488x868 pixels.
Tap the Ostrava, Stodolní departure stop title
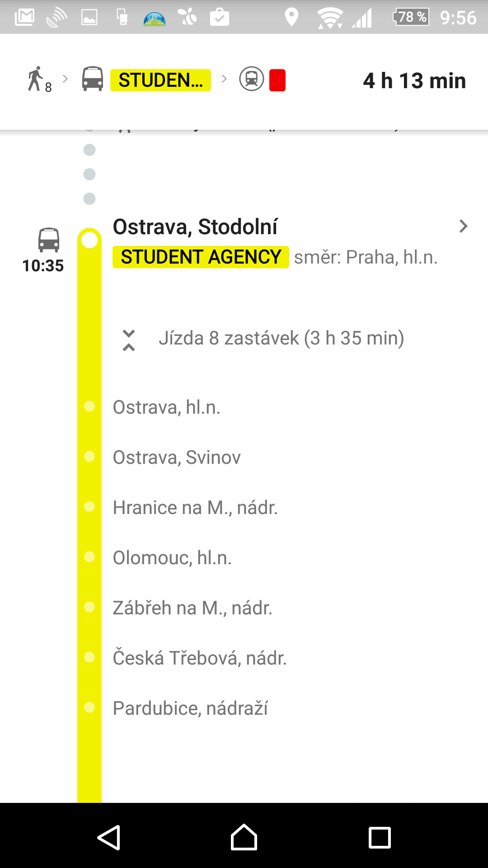(x=195, y=227)
